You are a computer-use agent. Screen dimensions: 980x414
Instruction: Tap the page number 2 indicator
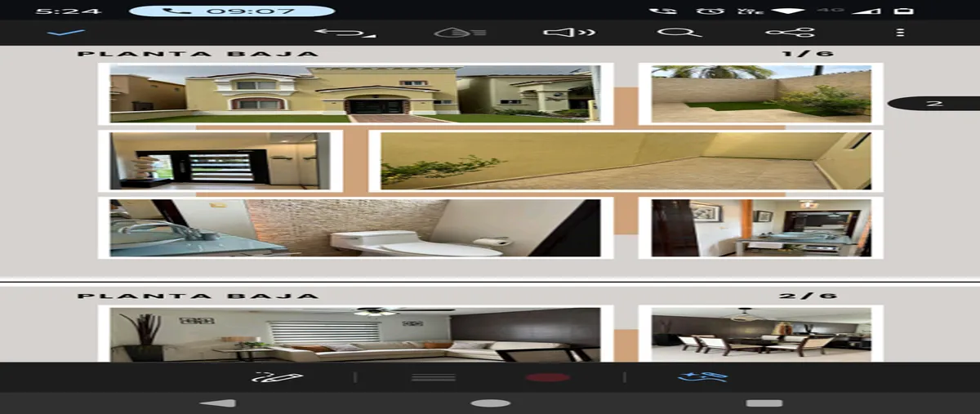934,104
